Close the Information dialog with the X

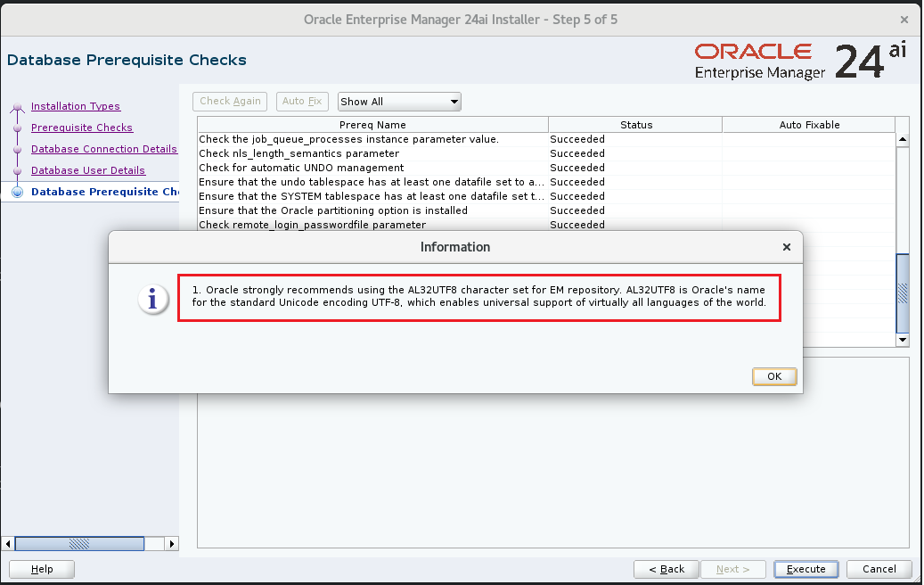(786, 247)
